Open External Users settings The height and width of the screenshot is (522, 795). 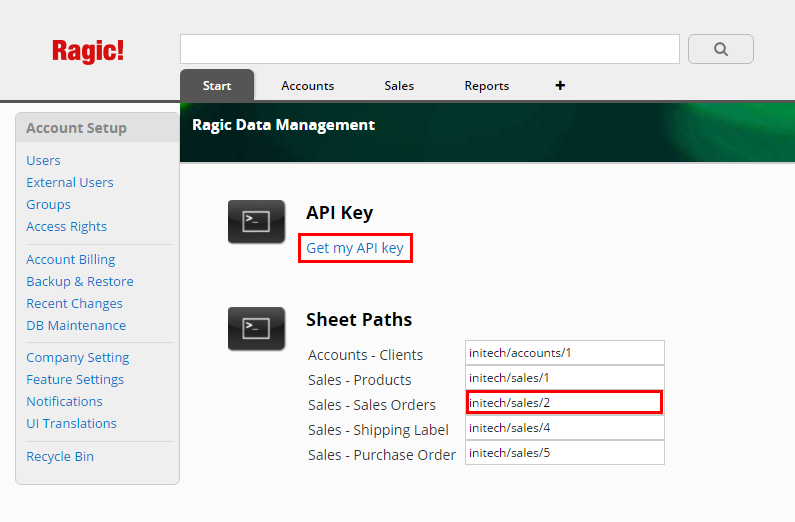(x=70, y=182)
